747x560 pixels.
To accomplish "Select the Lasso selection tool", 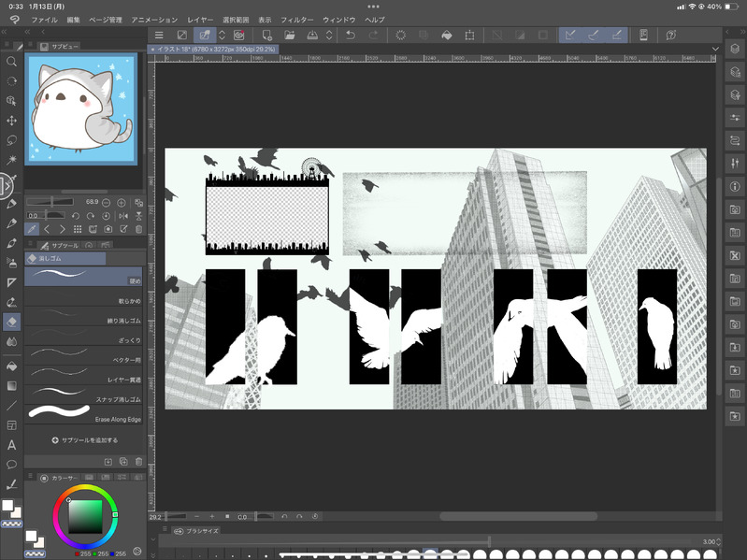I will [11, 140].
